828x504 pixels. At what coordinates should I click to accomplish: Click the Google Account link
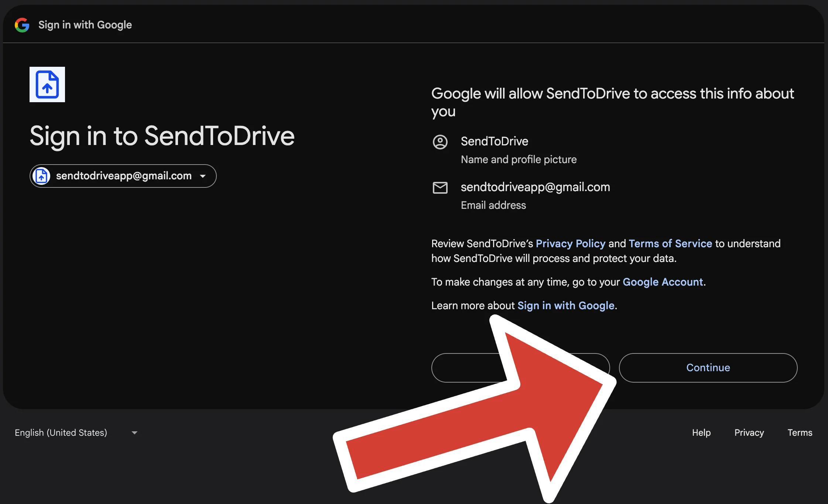[663, 282]
